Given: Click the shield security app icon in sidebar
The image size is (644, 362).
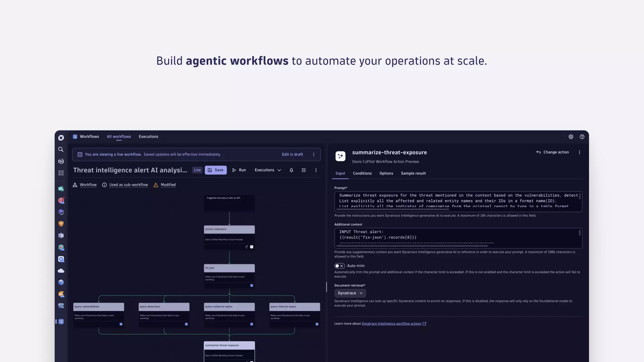Looking at the screenshot, I should click(x=61, y=224).
